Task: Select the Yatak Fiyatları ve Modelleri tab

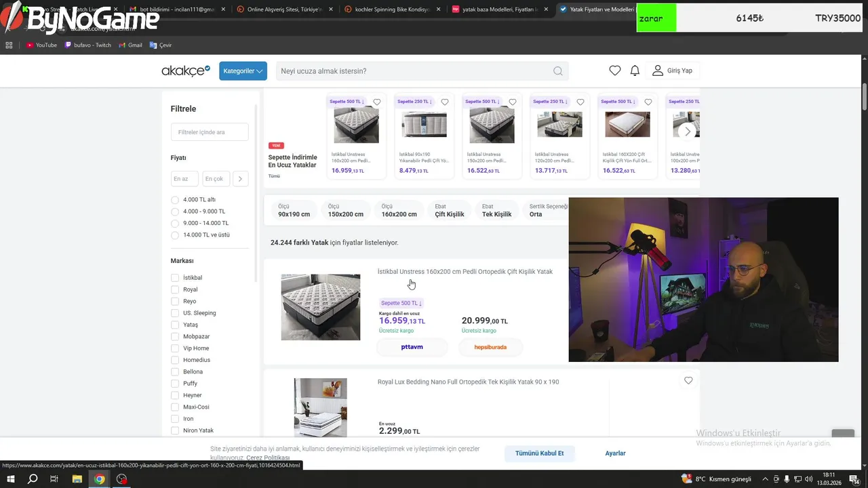Action: [x=595, y=9]
